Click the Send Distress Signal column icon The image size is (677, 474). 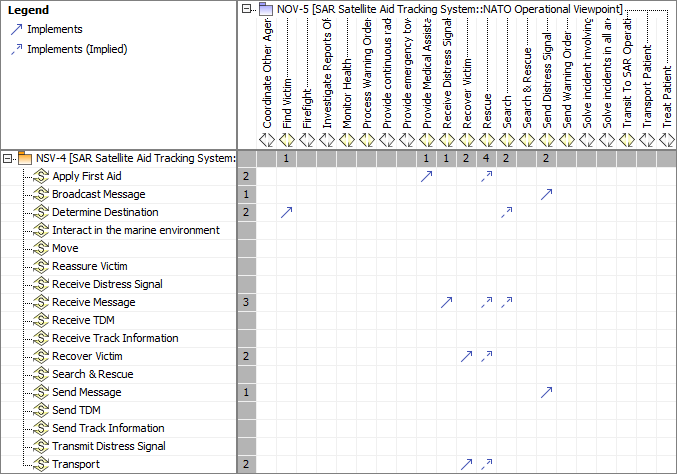click(547, 140)
